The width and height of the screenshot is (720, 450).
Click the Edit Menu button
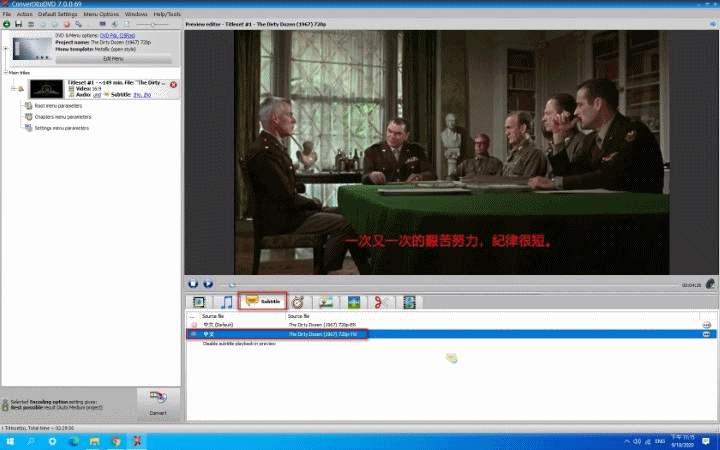(113, 59)
